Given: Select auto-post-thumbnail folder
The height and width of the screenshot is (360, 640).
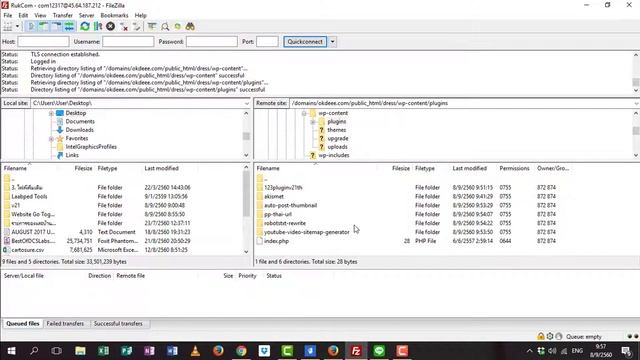Looking at the screenshot, I should (x=291, y=206).
